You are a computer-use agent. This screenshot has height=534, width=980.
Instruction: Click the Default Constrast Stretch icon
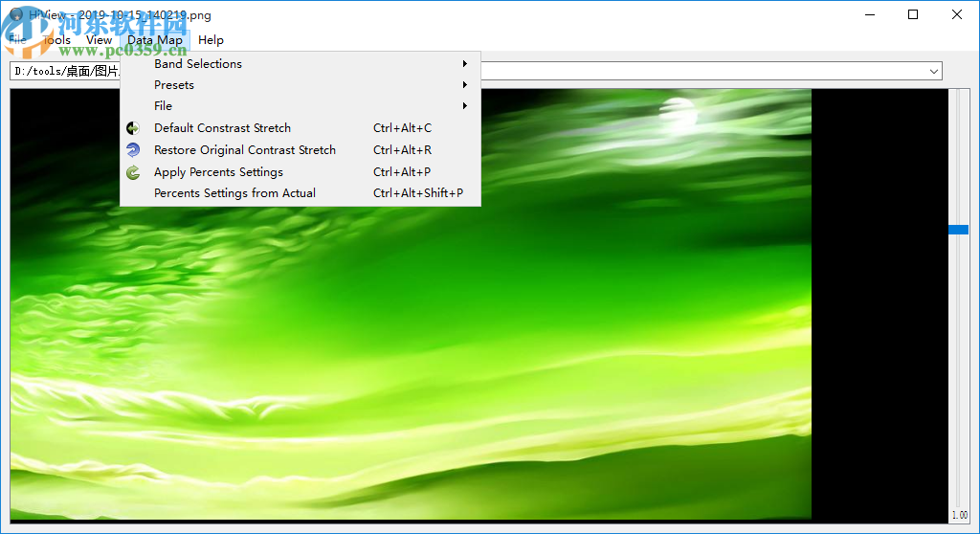[132, 128]
